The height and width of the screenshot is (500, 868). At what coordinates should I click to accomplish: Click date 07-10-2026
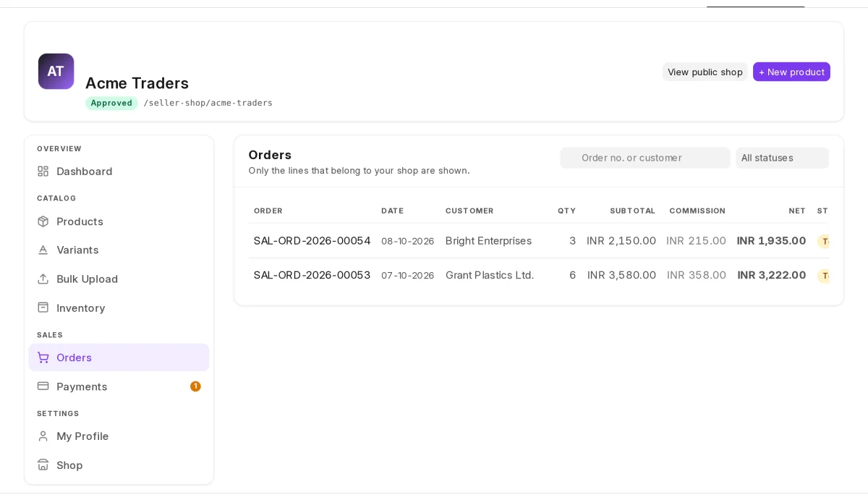[408, 275]
